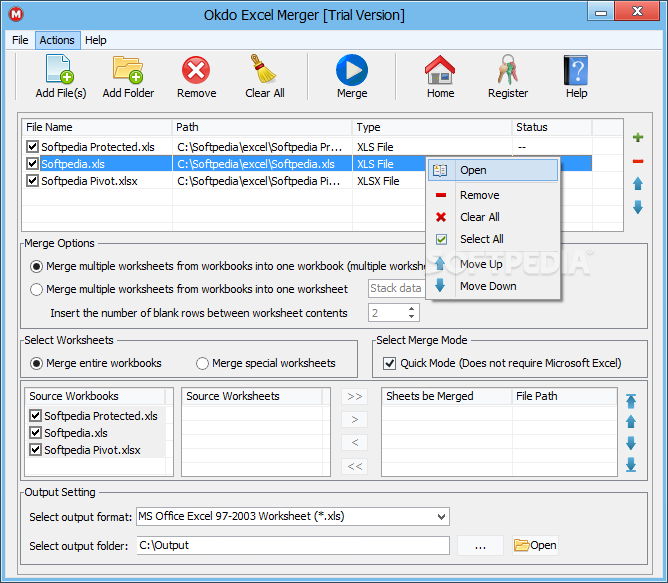The image size is (668, 583).
Task: Click the File Path column header
Action: (564, 396)
